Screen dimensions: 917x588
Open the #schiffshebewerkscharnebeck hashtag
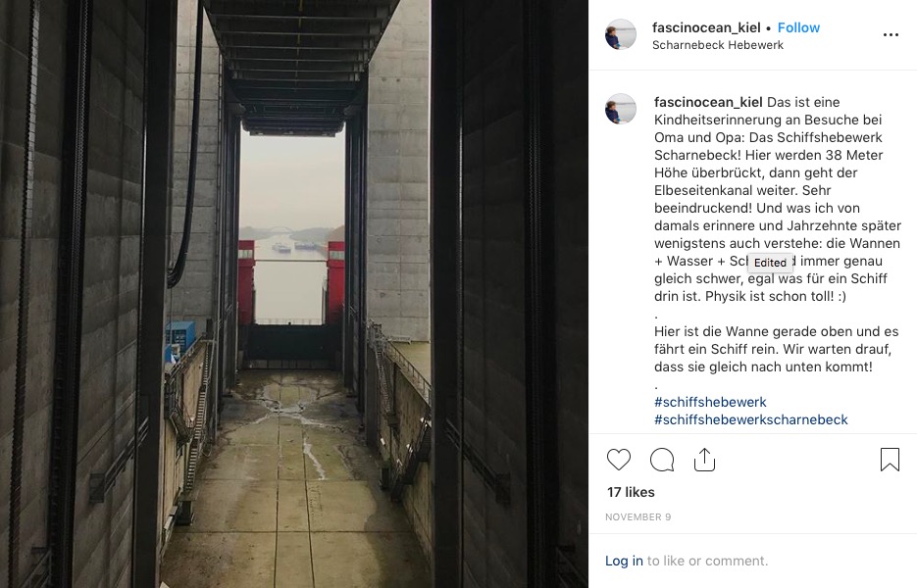751,419
